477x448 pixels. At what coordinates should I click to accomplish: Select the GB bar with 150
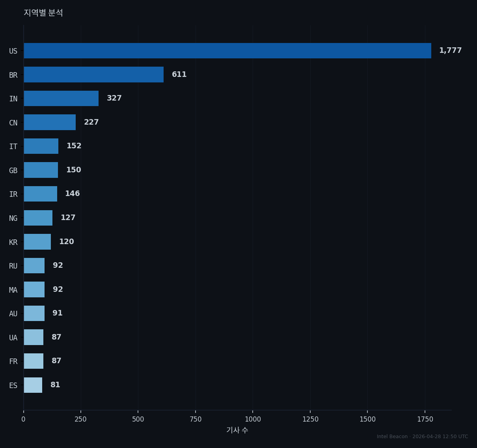(x=41, y=170)
